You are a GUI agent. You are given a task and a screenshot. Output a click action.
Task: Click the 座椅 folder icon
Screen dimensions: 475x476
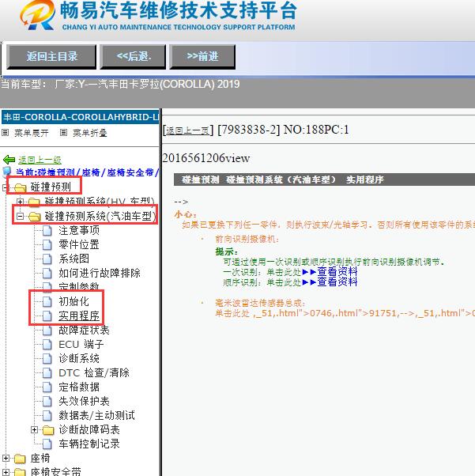[x=20, y=459]
